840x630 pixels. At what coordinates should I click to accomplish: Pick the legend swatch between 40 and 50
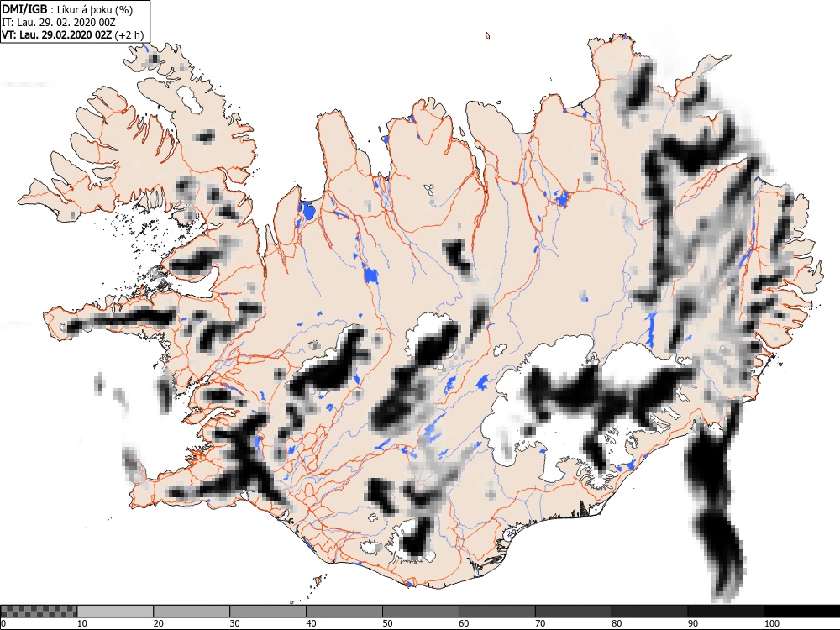point(344,612)
